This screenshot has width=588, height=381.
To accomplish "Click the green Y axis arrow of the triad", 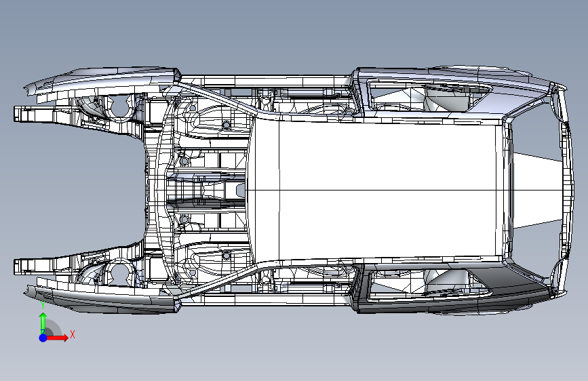I will [x=43, y=323].
